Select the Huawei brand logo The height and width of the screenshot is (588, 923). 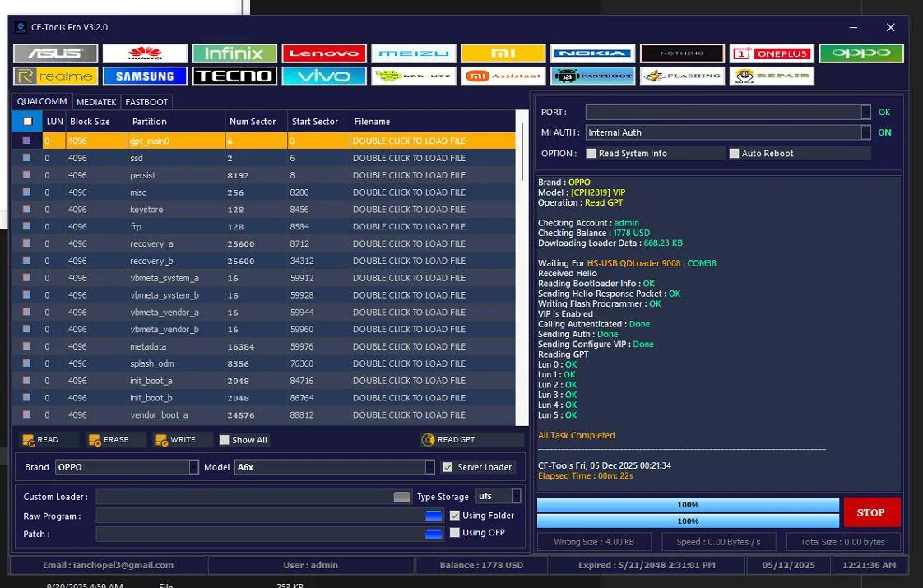pos(145,53)
